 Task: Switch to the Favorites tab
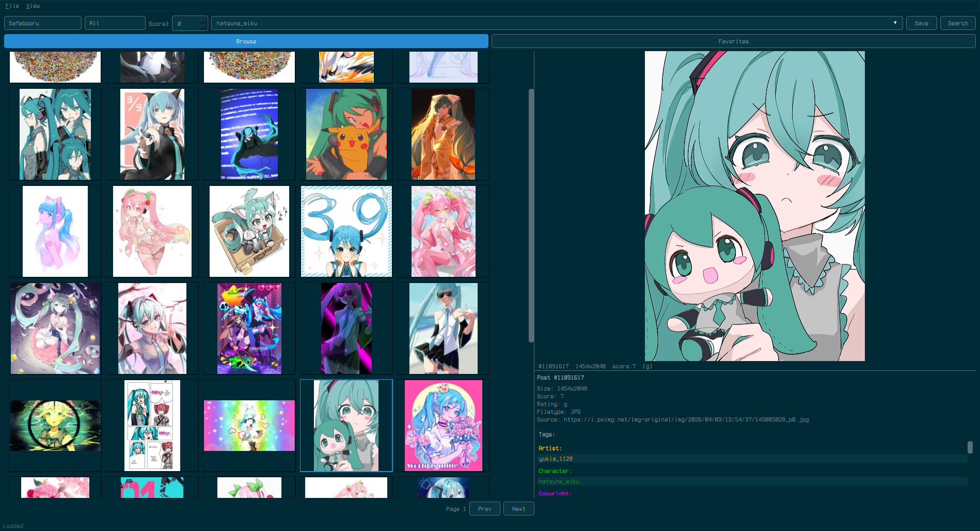pyautogui.click(x=733, y=41)
